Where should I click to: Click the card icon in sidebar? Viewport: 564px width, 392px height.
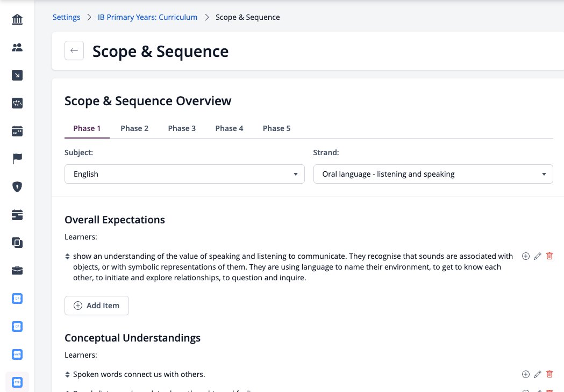pos(17,215)
